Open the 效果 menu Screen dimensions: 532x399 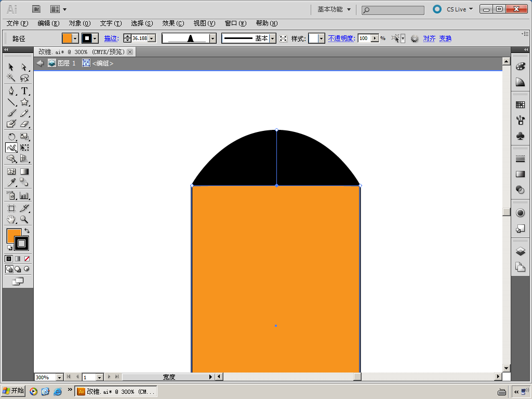click(172, 23)
